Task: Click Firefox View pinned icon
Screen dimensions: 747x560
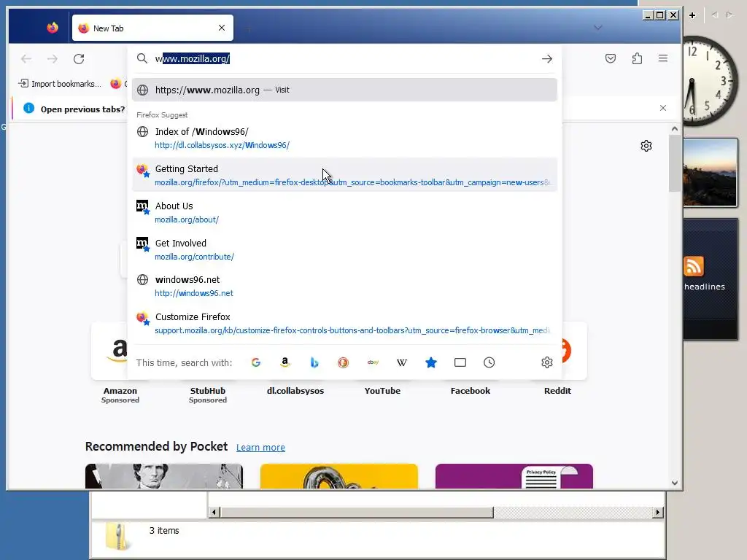Action: (x=53, y=28)
